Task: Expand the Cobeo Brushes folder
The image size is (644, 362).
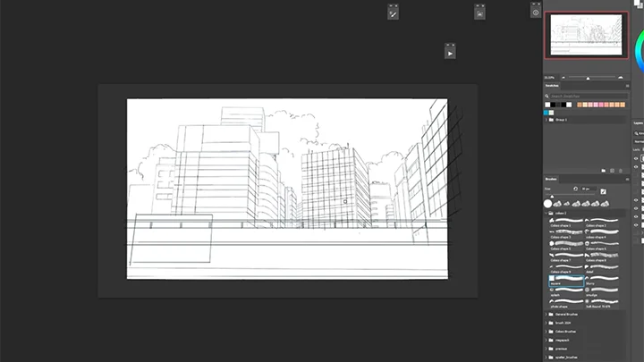Action: 547,332
